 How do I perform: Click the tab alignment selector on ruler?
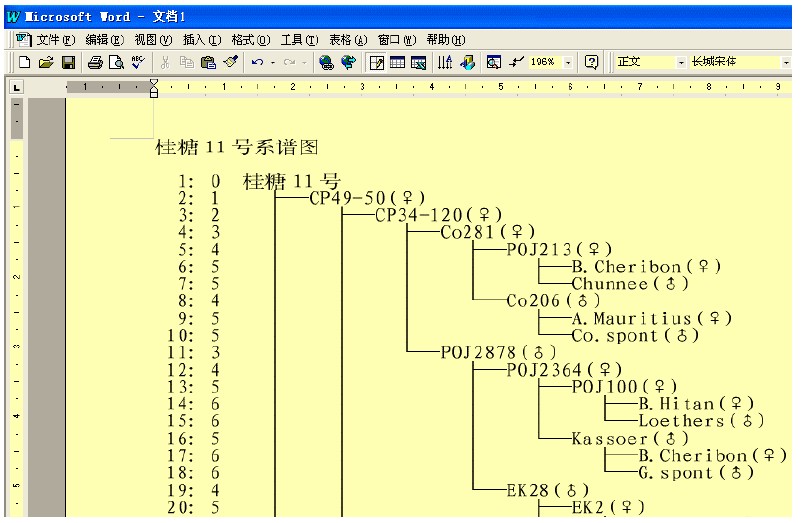pos(16,88)
